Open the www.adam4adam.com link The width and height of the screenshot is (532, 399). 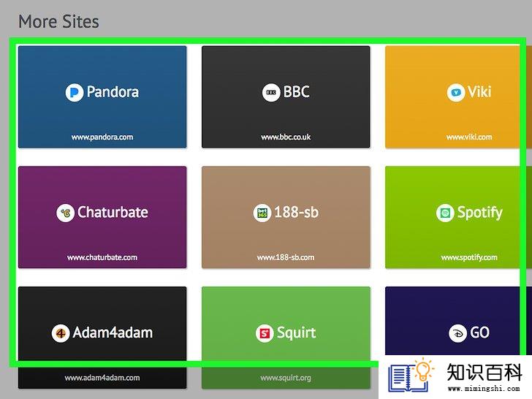[102, 378]
